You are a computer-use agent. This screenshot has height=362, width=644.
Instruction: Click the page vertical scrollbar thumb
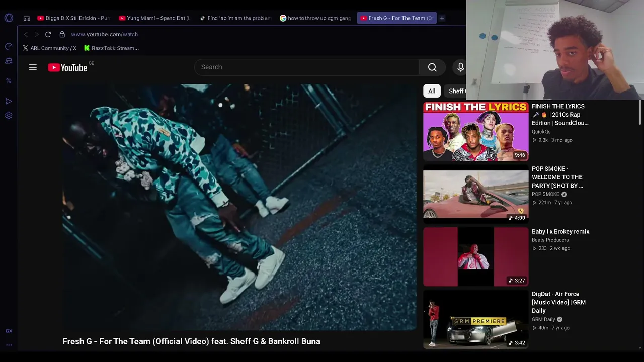pos(640,112)
